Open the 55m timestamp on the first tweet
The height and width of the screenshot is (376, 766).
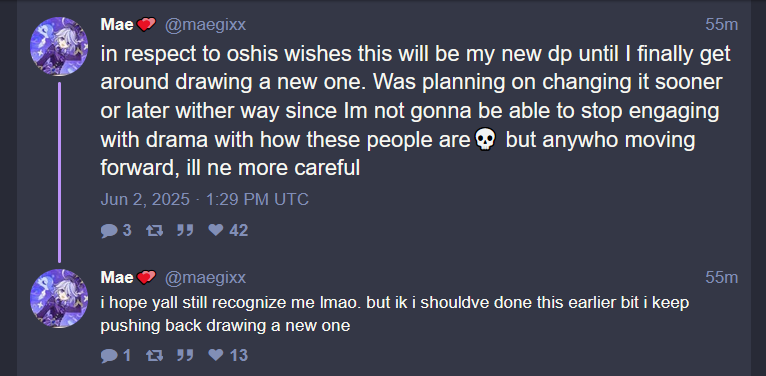721,24
